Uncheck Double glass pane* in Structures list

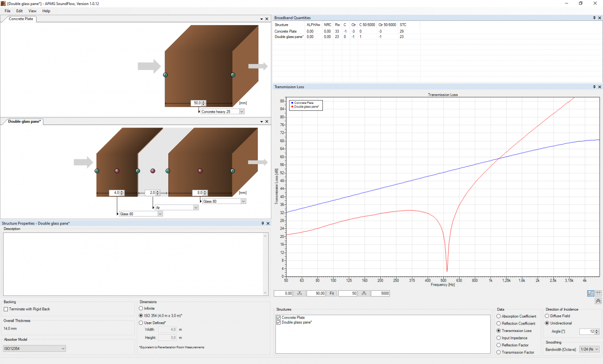(x=278, y=322)
